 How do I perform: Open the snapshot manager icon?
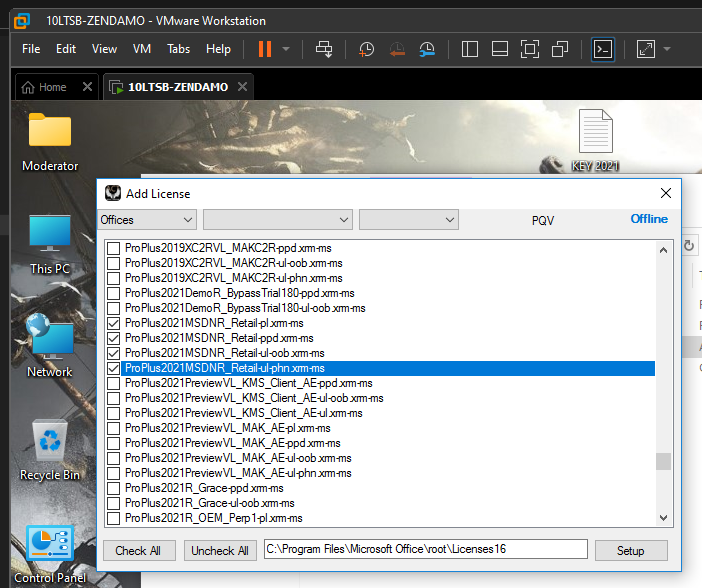pos(427,49)
